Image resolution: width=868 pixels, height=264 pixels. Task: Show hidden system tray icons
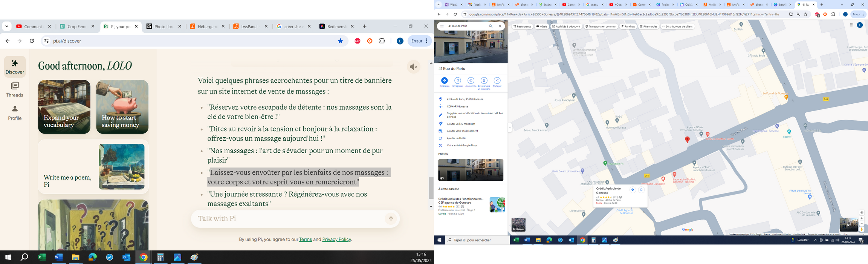(816, 240)
